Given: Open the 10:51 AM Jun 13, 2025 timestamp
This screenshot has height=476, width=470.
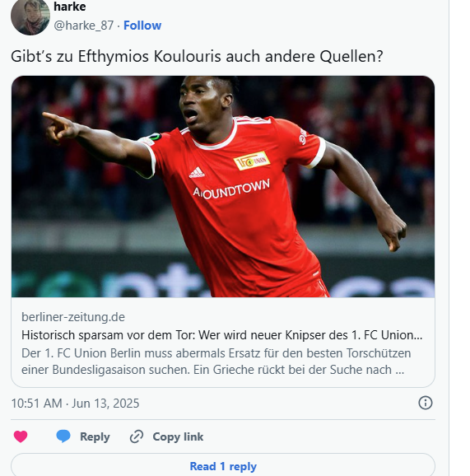Looking at the screenshot, I should 75,404.
